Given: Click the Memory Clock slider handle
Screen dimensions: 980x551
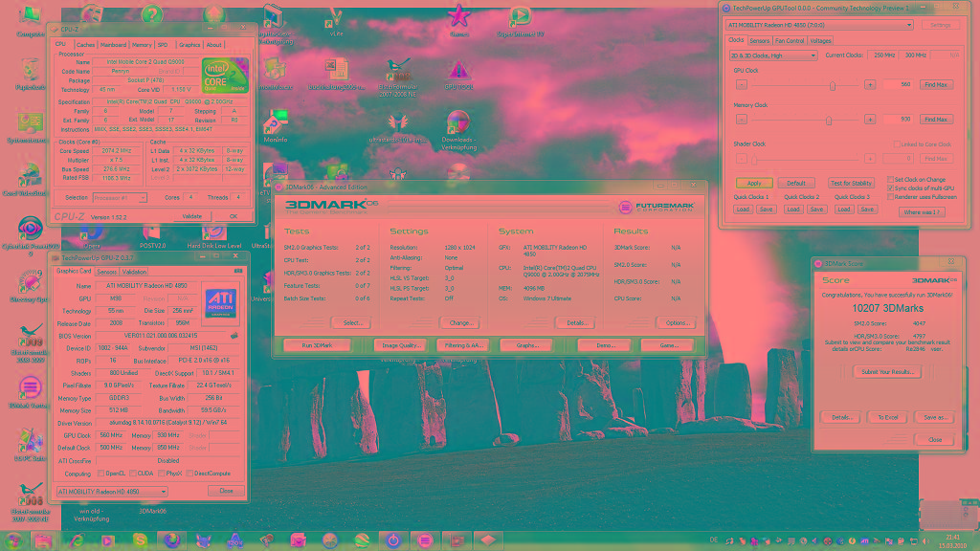Looking at the screenshot, I should pos(829,120).
